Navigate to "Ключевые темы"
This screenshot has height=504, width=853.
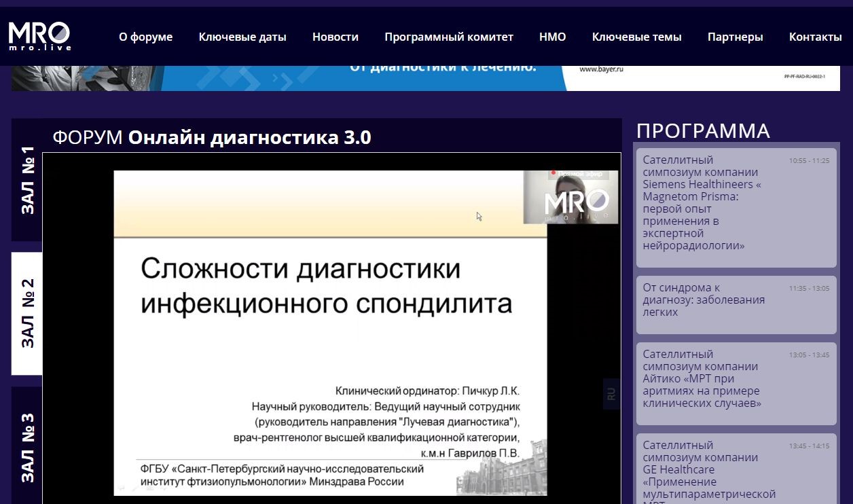pyautogui.click(x=636, y=37)
